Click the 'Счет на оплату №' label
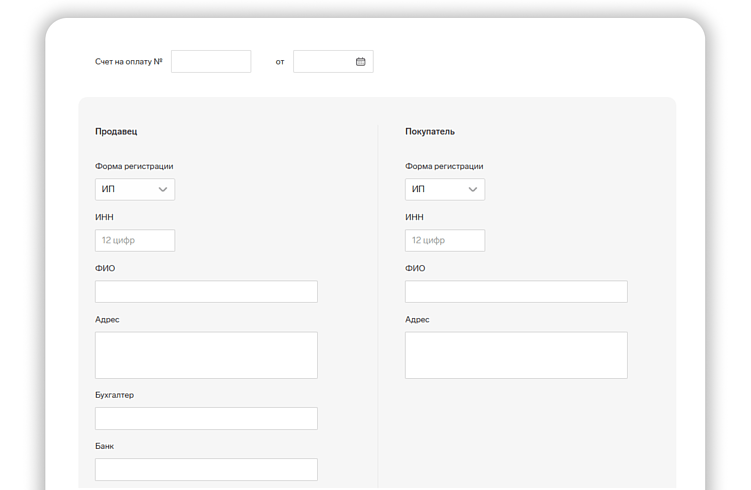This screenshot has height=490, width=751. 129,62
